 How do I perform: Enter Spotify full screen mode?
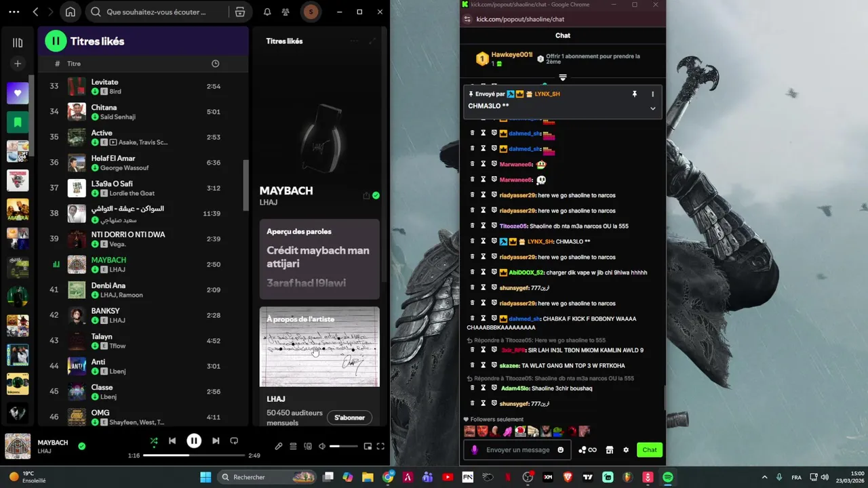click(x=380, y=446)
